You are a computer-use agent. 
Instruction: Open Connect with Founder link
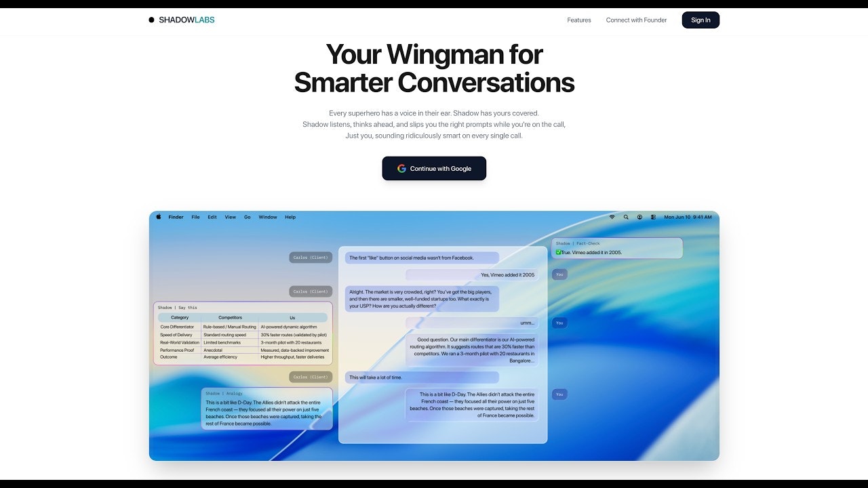[x=636, y=20]
